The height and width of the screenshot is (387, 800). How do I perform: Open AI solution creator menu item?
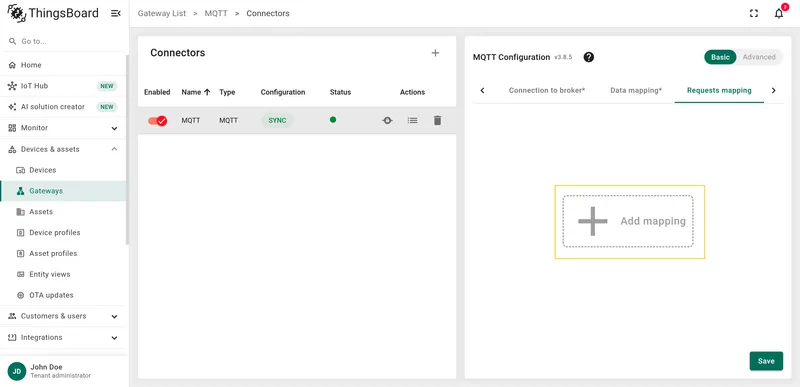(x=62, y=107)
